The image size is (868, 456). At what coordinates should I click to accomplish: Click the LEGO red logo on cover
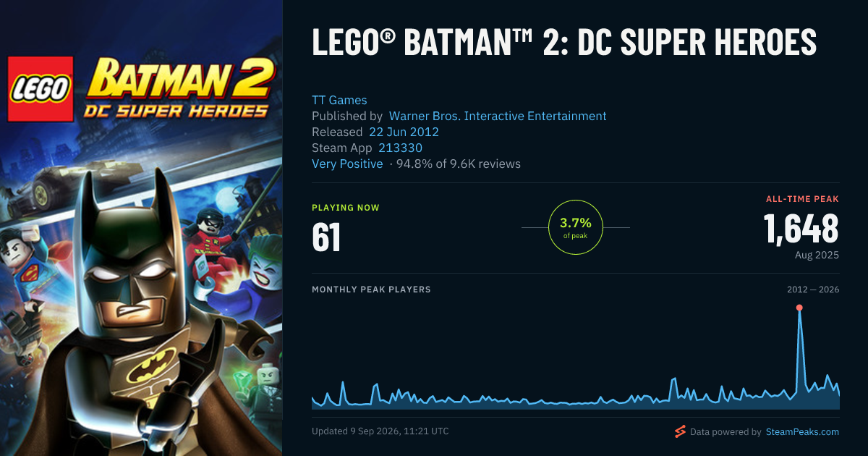pyautogui.click(x=40, y=88)
